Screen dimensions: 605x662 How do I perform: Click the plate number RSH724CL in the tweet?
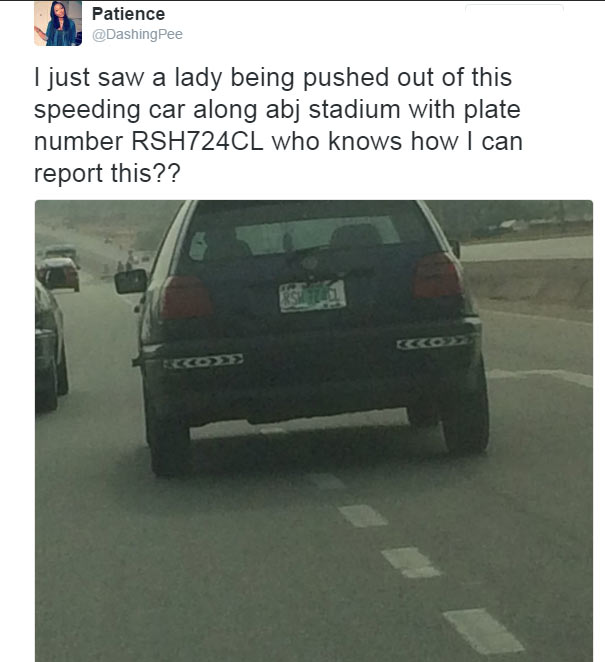tap(197, 141)
